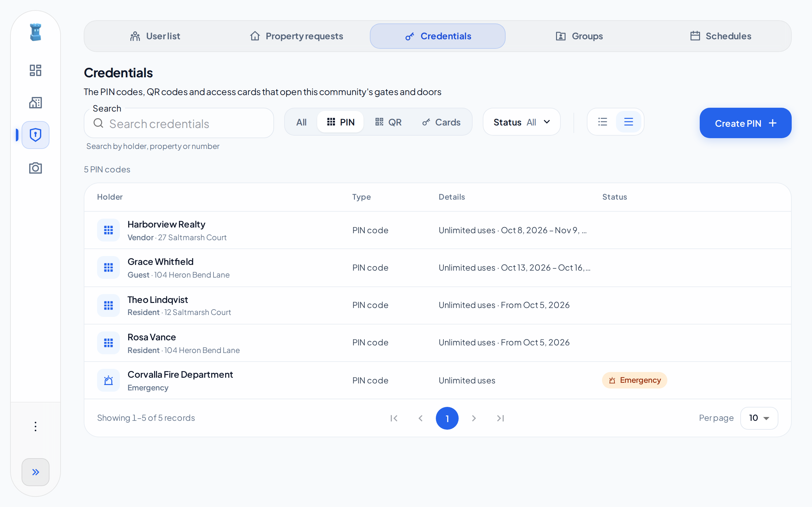Open the Per page 10 dropdown
This screenshot has width=812, height=507.
759,418
